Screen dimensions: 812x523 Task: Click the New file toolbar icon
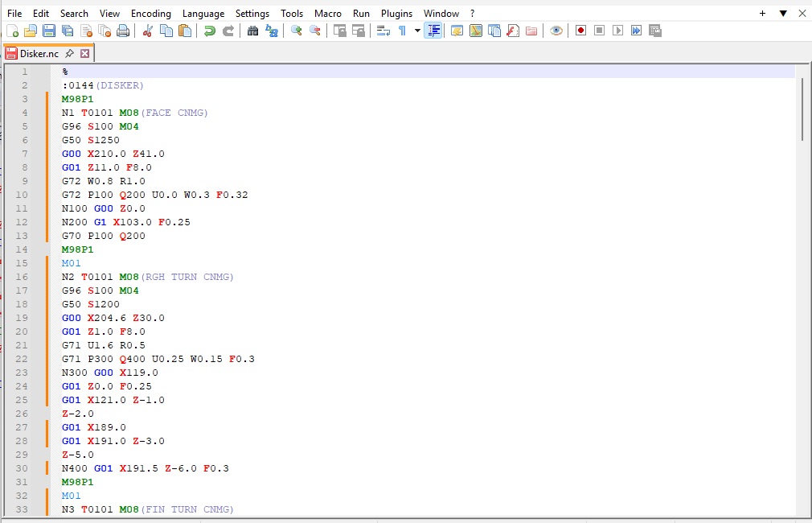(12, 31)
